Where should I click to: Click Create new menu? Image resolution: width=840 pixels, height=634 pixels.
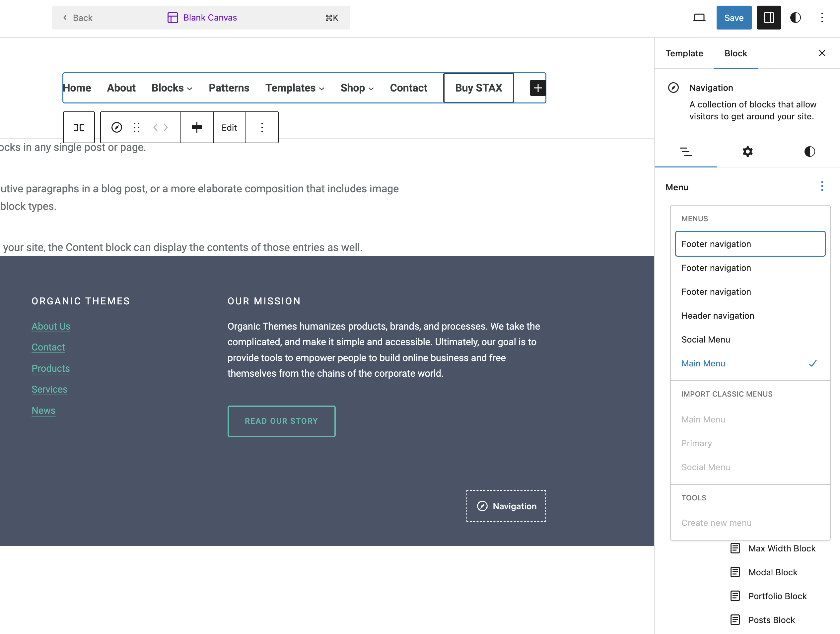click(x=750, y=523)
